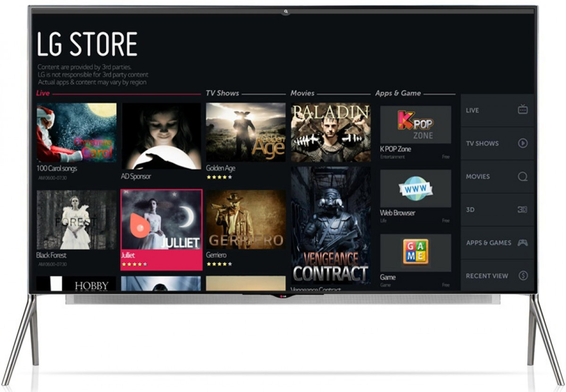The width and height of the screenshot is (566, 392).
Task: Switch to the Apps & Game category heading
Action: coord(398,93)
